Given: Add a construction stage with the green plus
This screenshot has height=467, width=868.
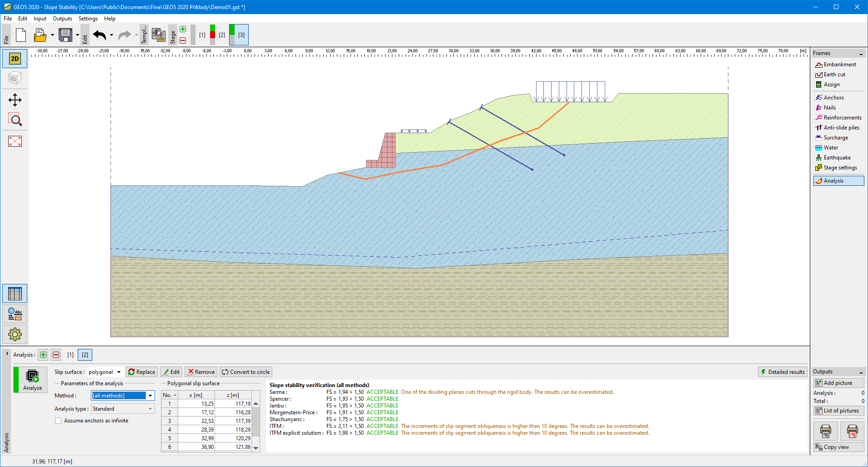Looking at the screenshot, I should 183,29.
